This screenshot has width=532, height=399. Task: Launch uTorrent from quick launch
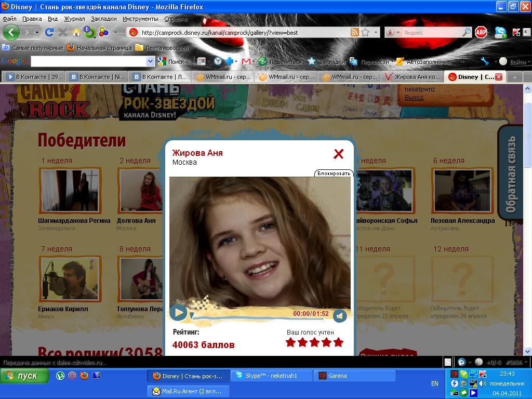pos(60,376)
